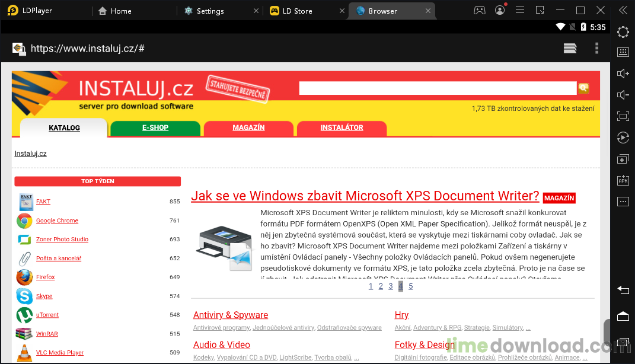
Task: Toggle fullscreen mode sidebar icon
Action: 623,116
